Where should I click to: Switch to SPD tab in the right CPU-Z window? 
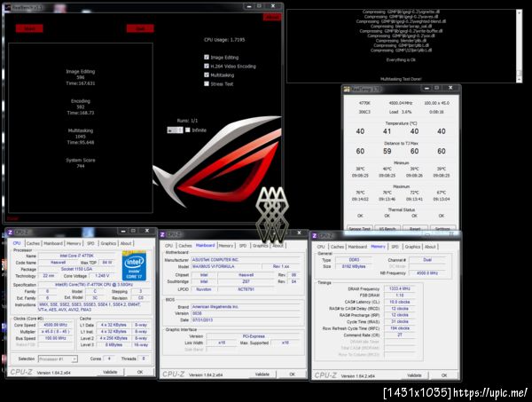(395, 247)
